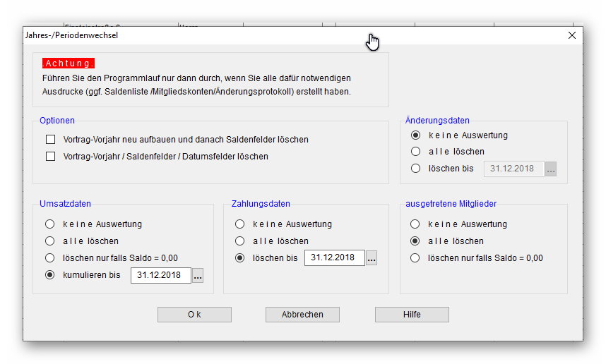The height and width of the screenshot is (364, 606).
Task: Check Vortrag-Vorjahr / Saldenfelder / Datumsfelder löschen
Action: tap(51, 157)
